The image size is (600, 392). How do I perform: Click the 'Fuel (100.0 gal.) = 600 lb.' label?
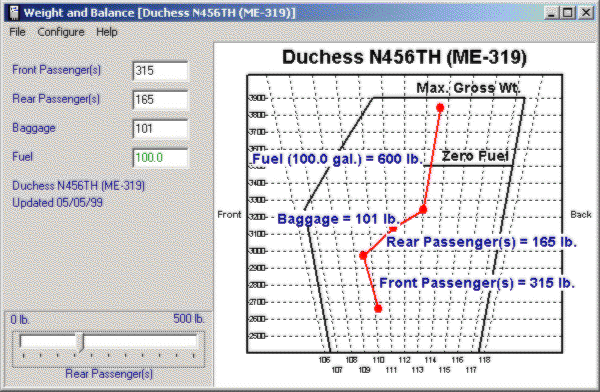point(337,159)
